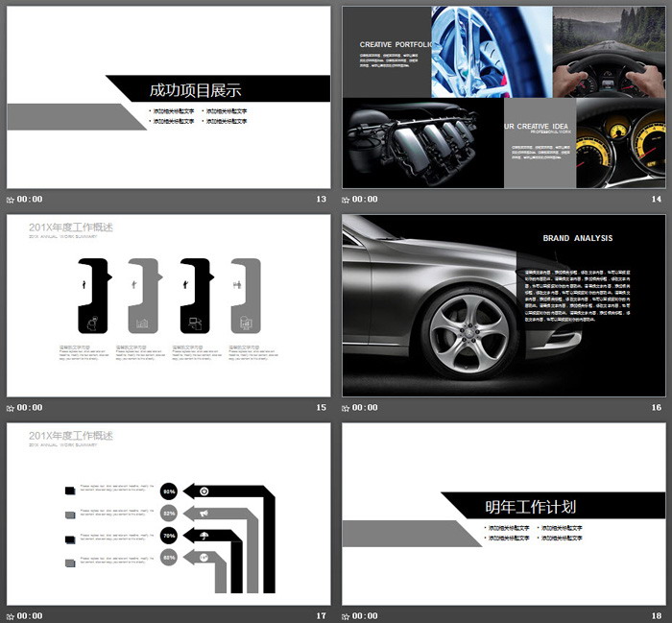Click the transition star icon under slide 16
Image resolution: width=672 pixels, height=623 pixels.
tap(346, 408)
